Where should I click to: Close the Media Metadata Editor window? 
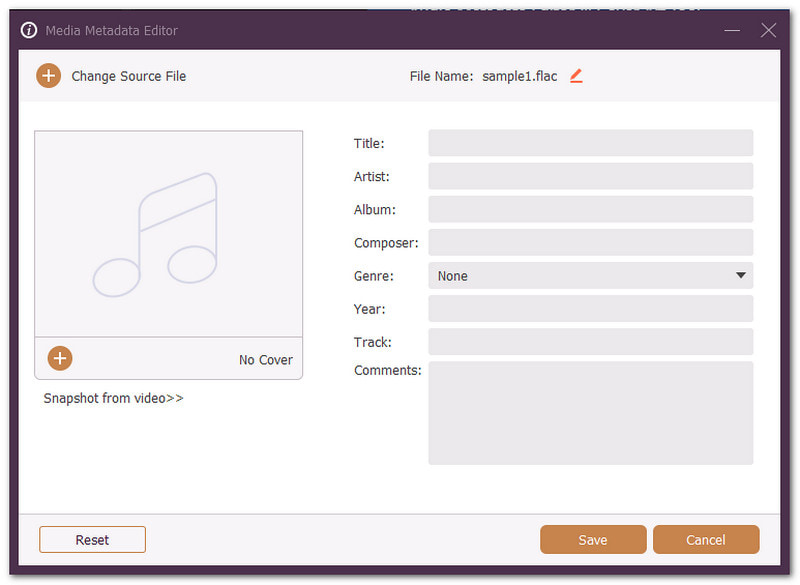[x=768, y=31]
